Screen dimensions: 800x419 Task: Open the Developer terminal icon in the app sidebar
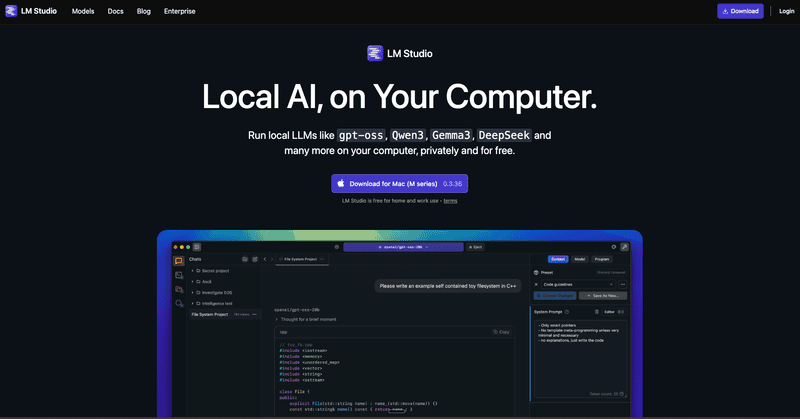pyautogui.click(x=179, y=275)
